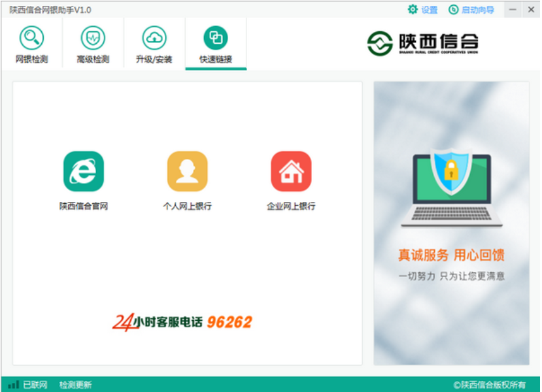Launch the 升级/安装 upgrade and install tool
This screenshot has height=392, width=542.
click(155, 43)
